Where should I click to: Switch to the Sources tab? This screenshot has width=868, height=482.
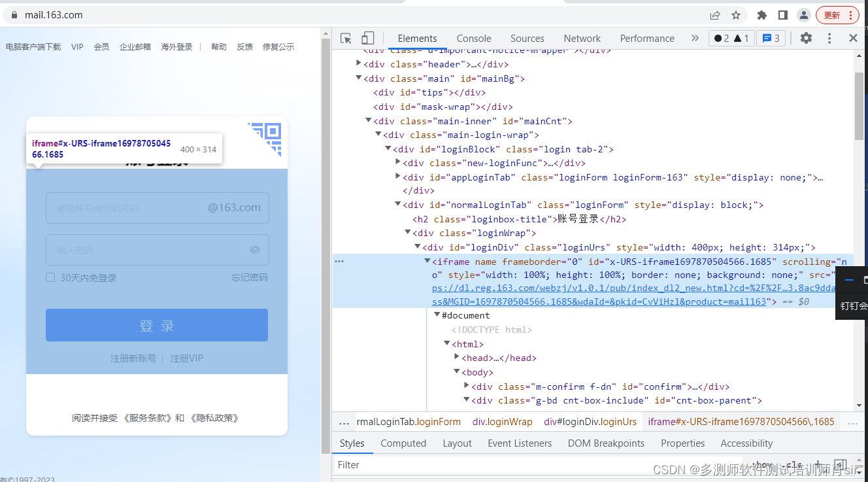click(x=527, y=39)
